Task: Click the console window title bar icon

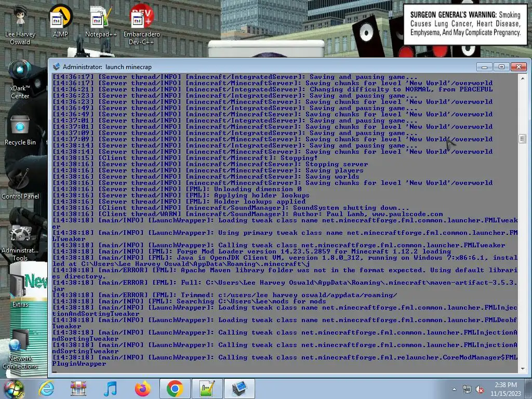Action: (x=56, y=66)
